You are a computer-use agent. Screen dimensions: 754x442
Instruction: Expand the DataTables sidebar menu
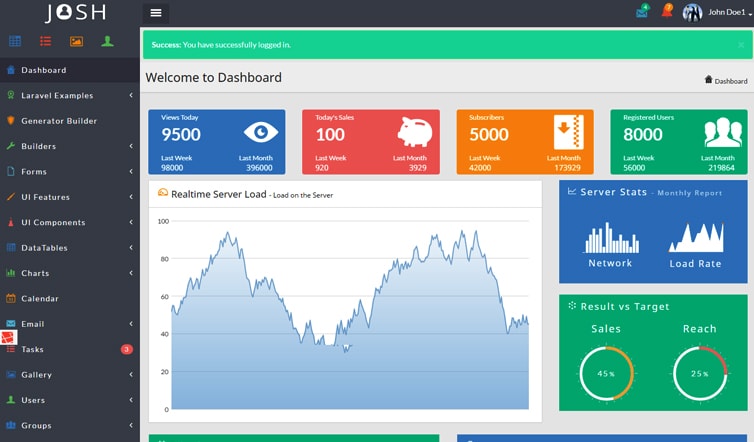(45, 248)
